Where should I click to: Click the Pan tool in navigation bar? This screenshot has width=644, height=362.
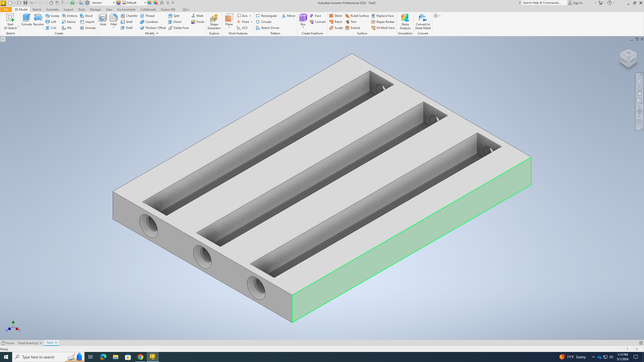pos(639,93)
